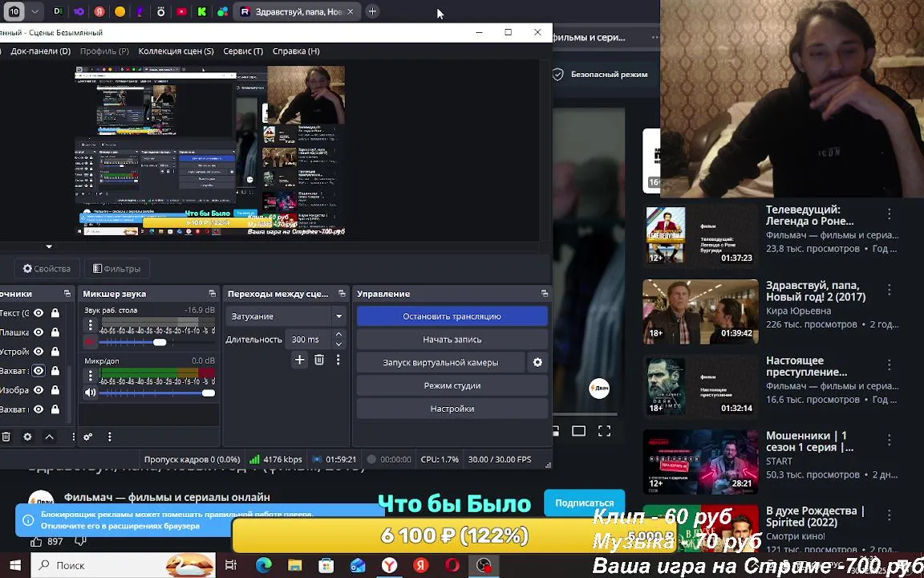Open the red YouTube-style pinned tab

pos(181,11)
